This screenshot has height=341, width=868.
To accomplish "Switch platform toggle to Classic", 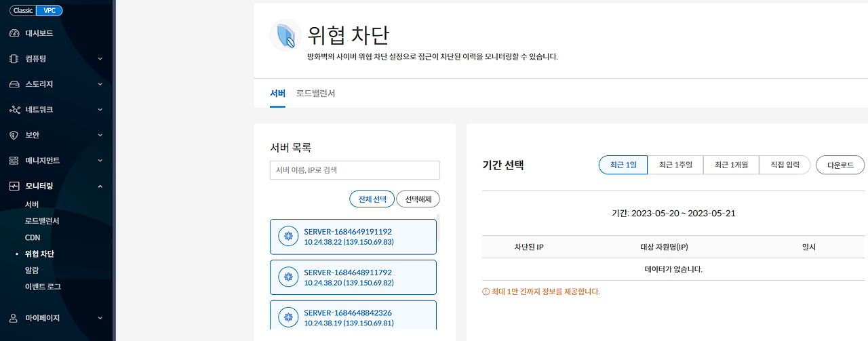I will click(x=22, y=11).
